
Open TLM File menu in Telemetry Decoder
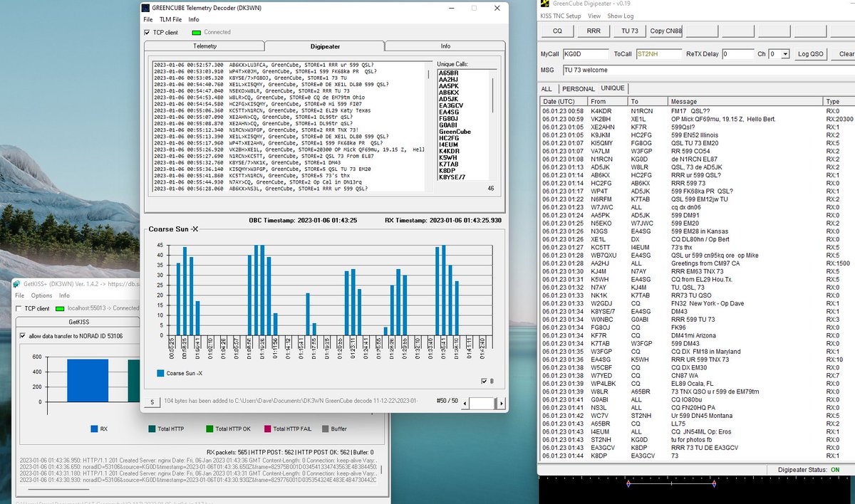(x=170, y=19)
